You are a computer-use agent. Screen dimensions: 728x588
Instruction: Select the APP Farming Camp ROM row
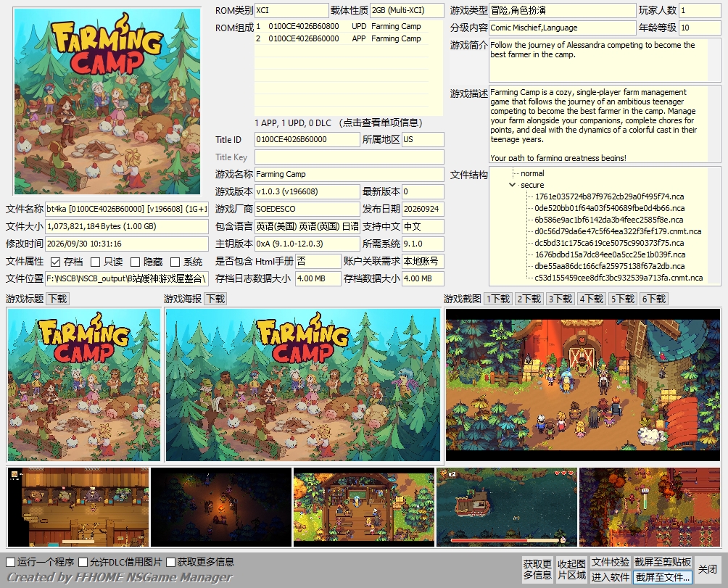pos(342,38)
